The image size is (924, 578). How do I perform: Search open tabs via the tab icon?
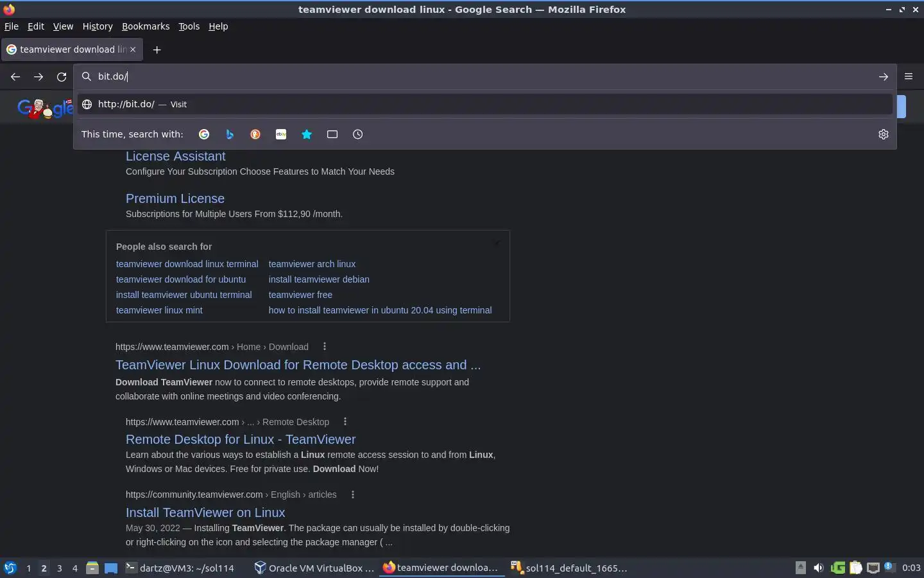[x=332, y=134]
